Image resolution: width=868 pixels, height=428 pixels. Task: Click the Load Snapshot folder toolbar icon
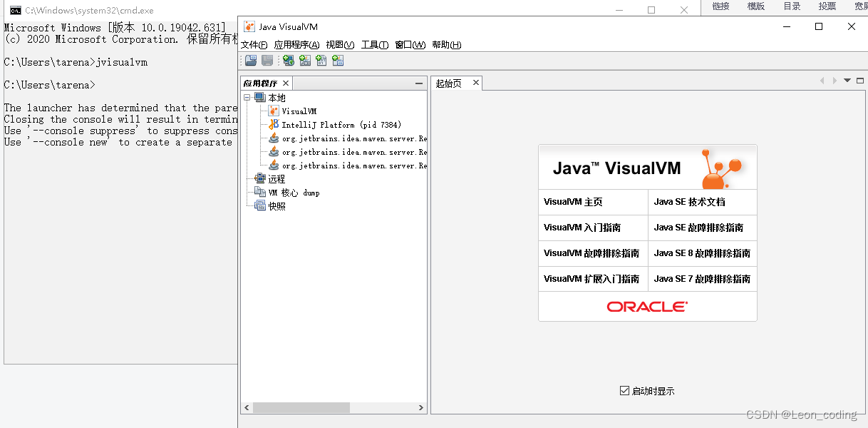[x=251, y=61]
